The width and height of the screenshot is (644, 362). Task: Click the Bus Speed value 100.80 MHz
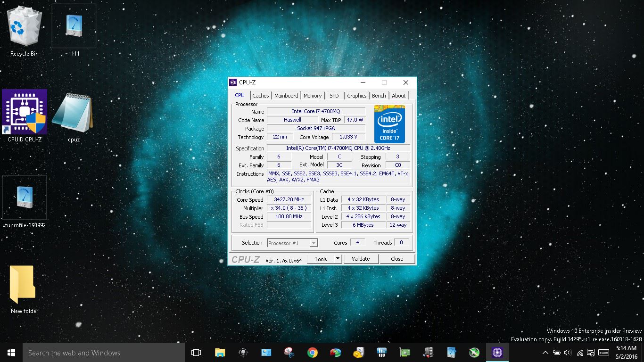289,217
